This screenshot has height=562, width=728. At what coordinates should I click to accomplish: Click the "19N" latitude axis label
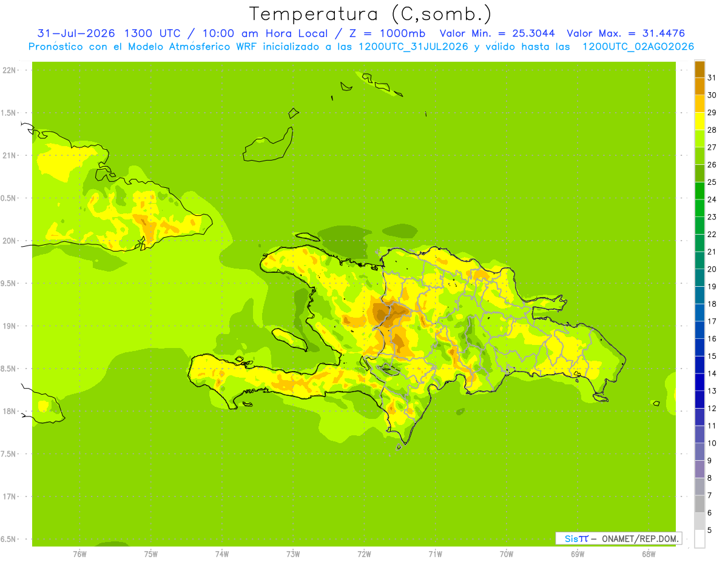(x=9, y=326)
